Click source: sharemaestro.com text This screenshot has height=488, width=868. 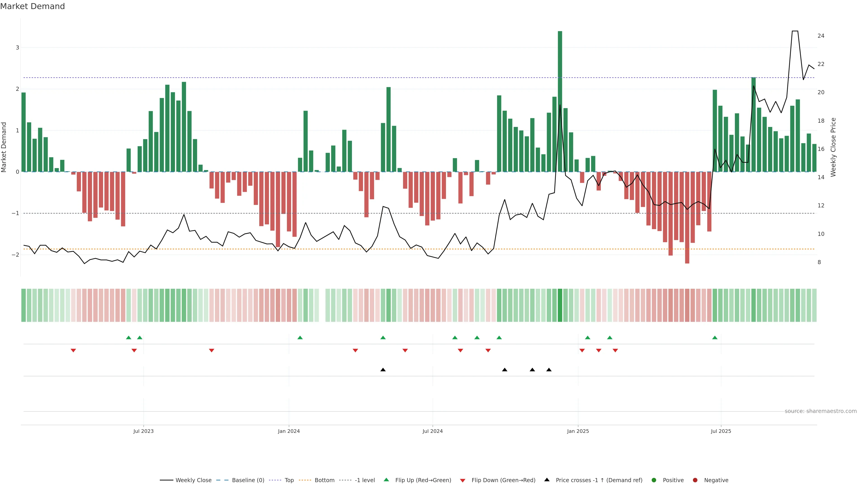pos(821,411)
